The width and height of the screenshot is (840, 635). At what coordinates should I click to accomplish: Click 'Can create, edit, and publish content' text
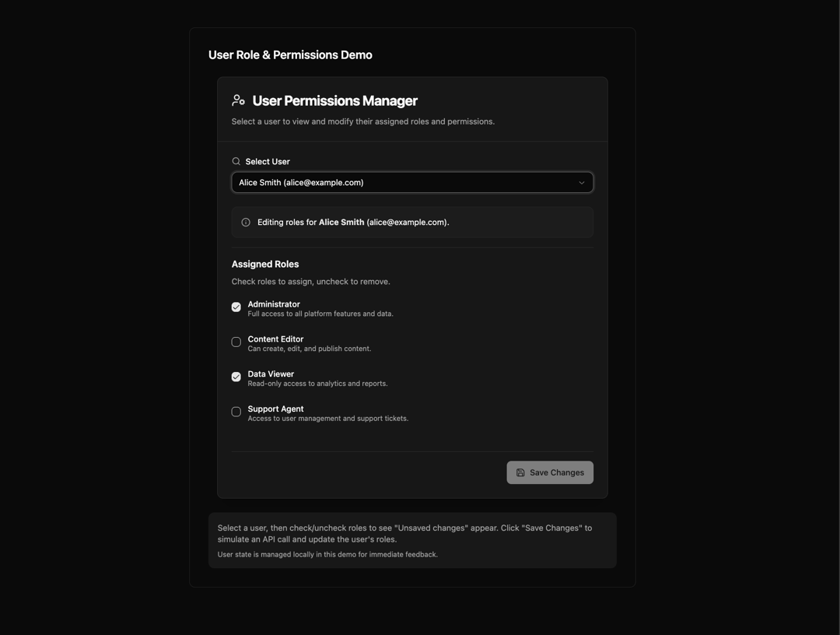tap(309, 349)
